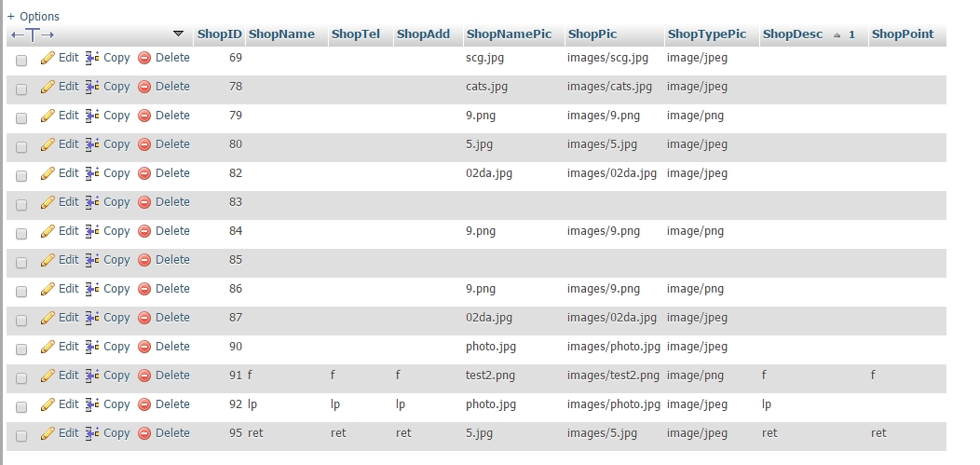Expand the + Options section
The width and height of the screenshot is (980, 465).
pyautogui.click(x=34, y=16)
